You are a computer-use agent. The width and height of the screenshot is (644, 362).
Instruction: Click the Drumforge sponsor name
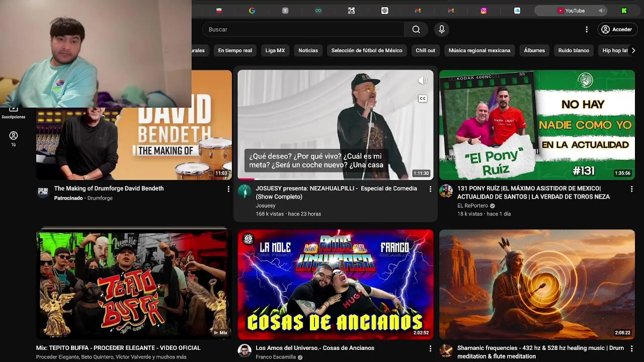[100, 198]
